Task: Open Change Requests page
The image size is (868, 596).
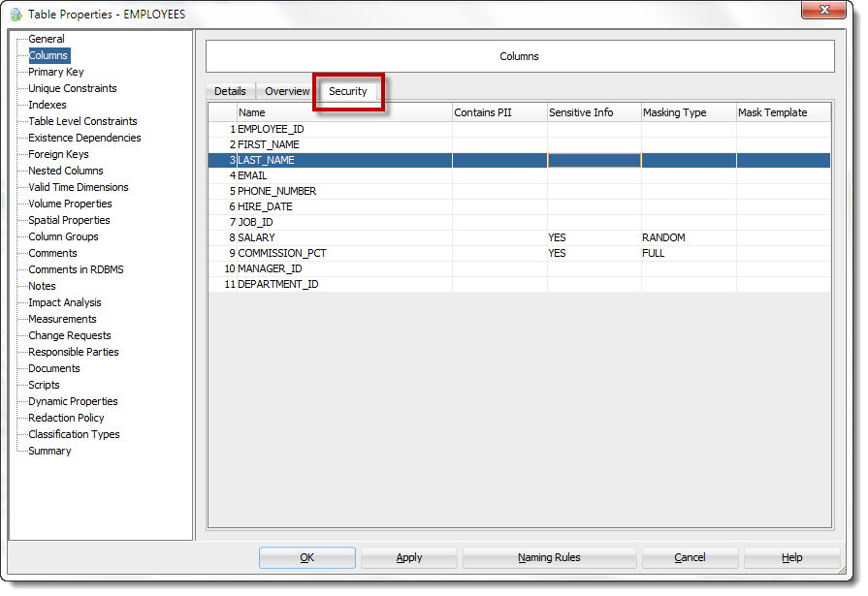Action: coord(70,336)
